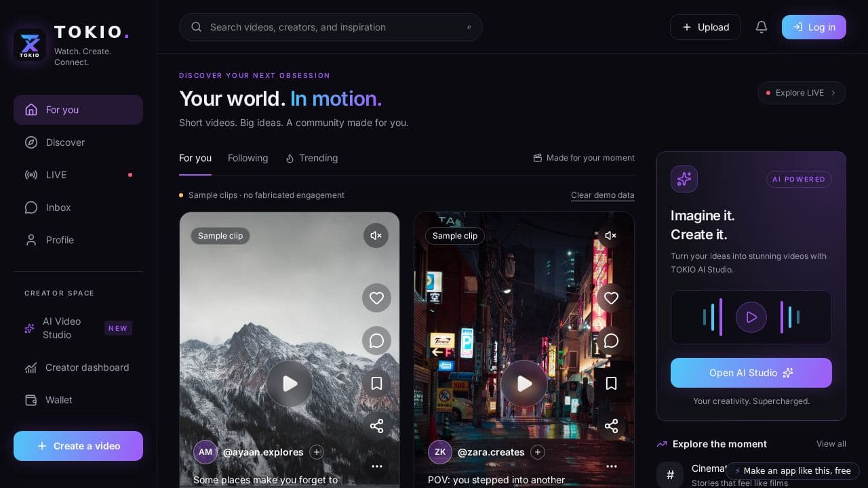Play the neon street sample clip

[x=524, y=384]
